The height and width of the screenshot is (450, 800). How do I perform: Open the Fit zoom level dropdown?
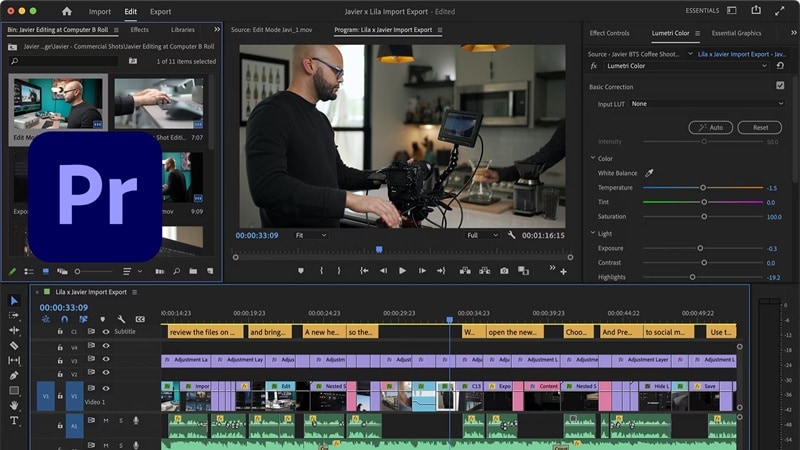(310, 235)
